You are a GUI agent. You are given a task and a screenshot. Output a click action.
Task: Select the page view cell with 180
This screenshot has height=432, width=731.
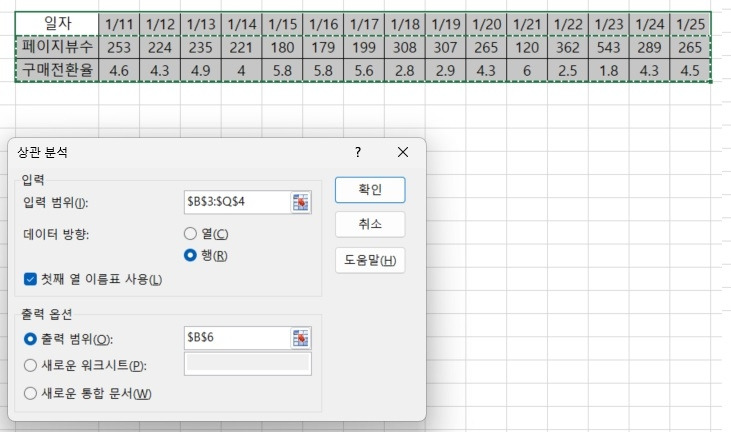[283, 47]
